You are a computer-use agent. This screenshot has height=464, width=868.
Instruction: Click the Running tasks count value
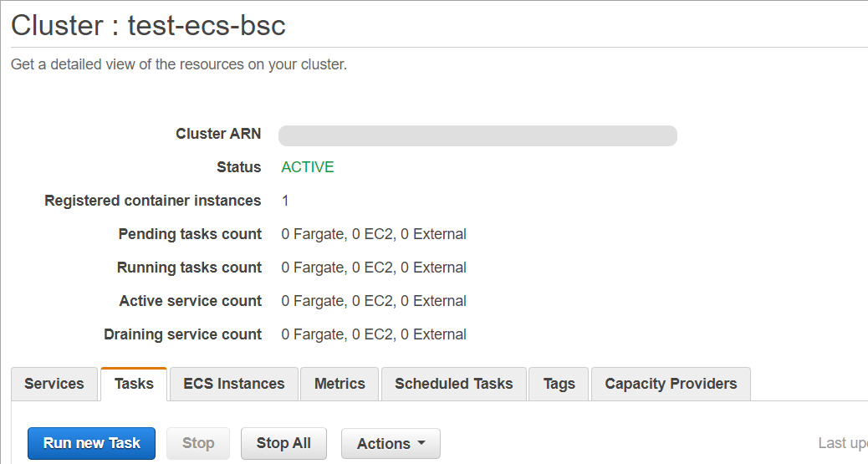coord(374,268)
